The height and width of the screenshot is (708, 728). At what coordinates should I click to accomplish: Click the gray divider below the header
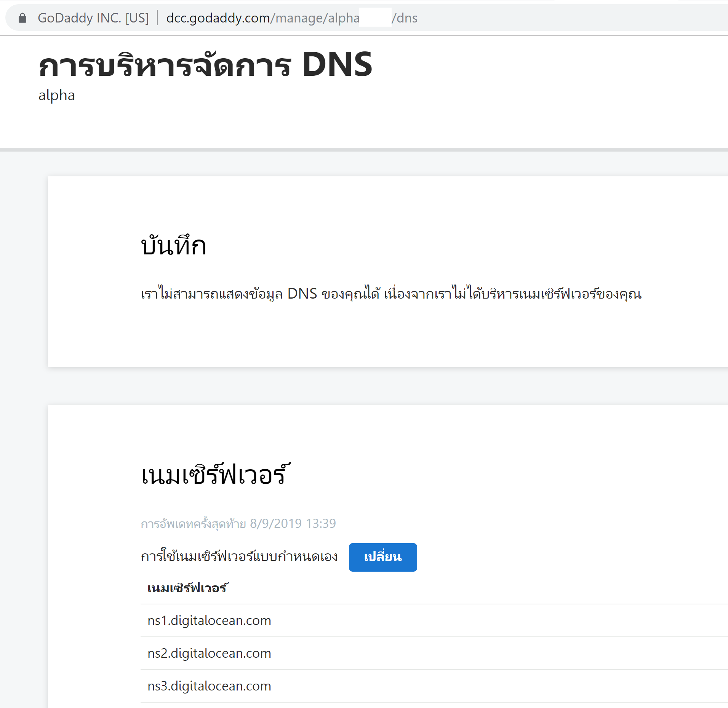click(364, 150)
